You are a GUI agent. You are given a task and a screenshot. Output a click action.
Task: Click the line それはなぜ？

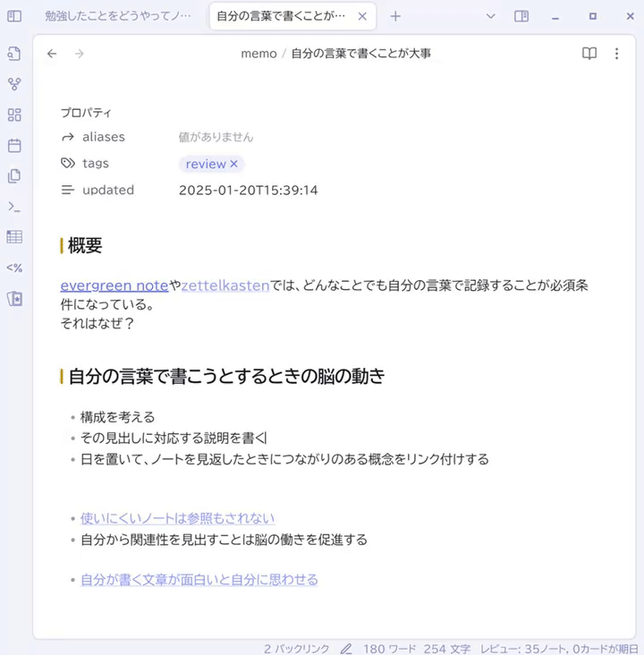(97, 323)
